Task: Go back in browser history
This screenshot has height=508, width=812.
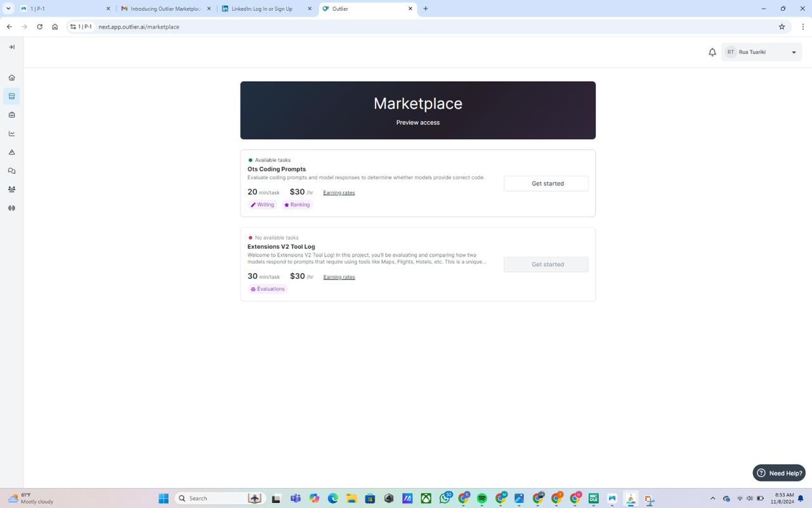Action: tap(9, 27)
